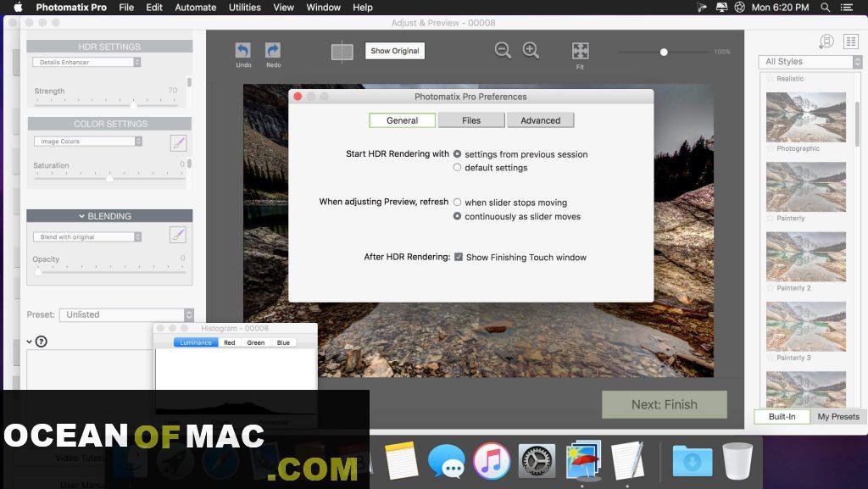Open Photomatix Pro icon in Dock

point(583,460)
